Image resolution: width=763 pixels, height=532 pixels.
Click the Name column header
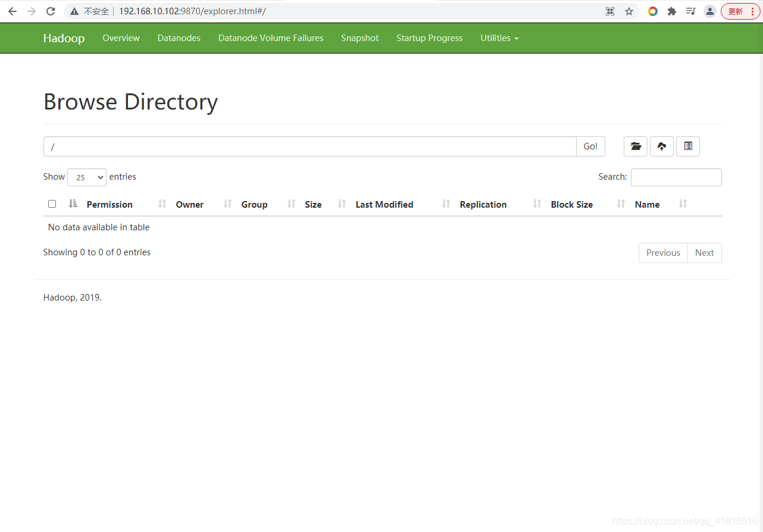tap(647, 205)
